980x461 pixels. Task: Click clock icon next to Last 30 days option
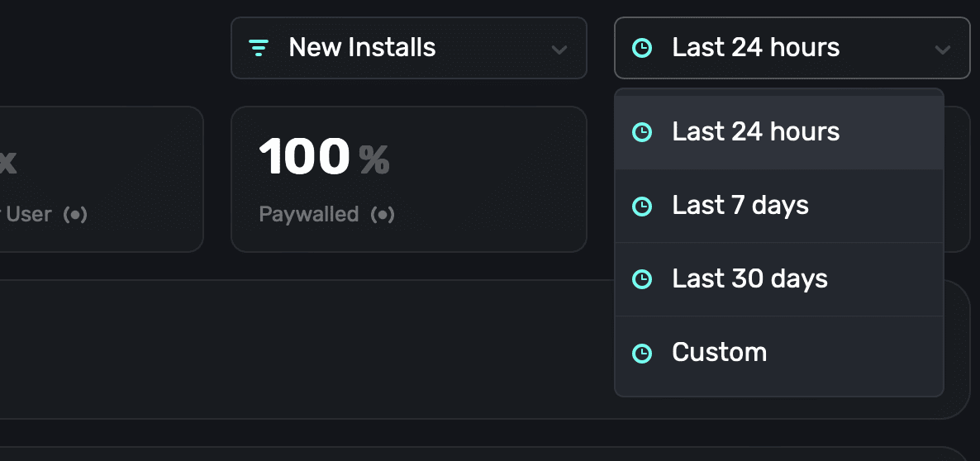pos(641,279)
